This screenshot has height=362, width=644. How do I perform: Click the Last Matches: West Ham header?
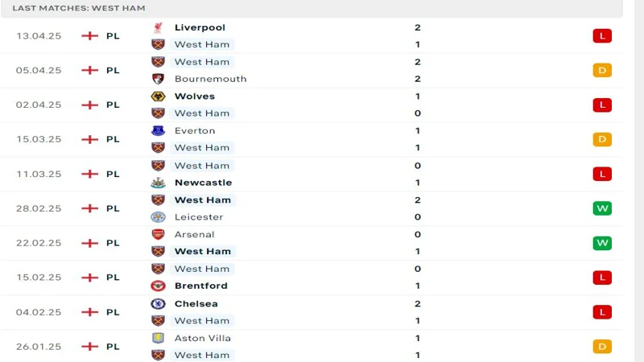[x=79, y=8]
